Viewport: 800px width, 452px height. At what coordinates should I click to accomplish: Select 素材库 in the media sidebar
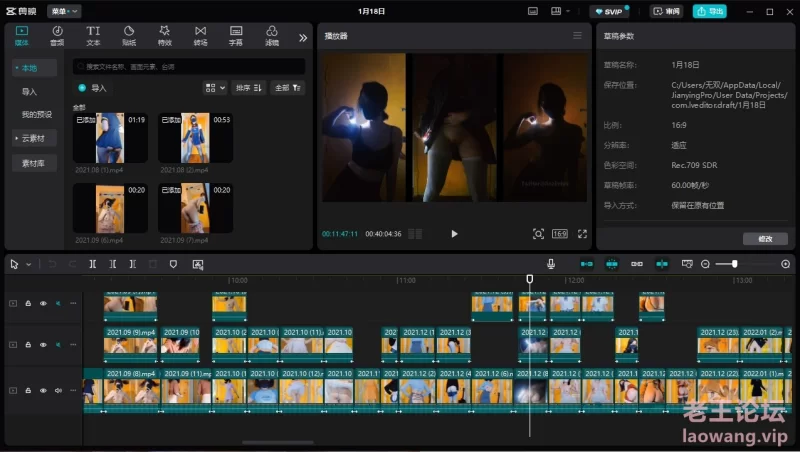(x=34, y=163)
